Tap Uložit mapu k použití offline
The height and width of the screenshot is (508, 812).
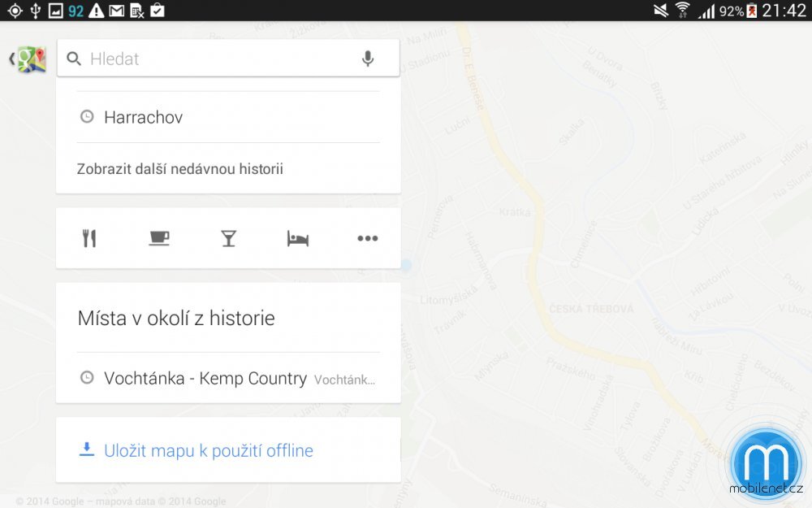209,450
